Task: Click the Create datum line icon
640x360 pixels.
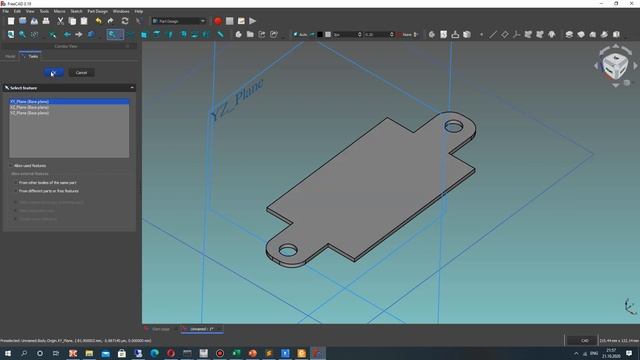Action: click(493, 35)
